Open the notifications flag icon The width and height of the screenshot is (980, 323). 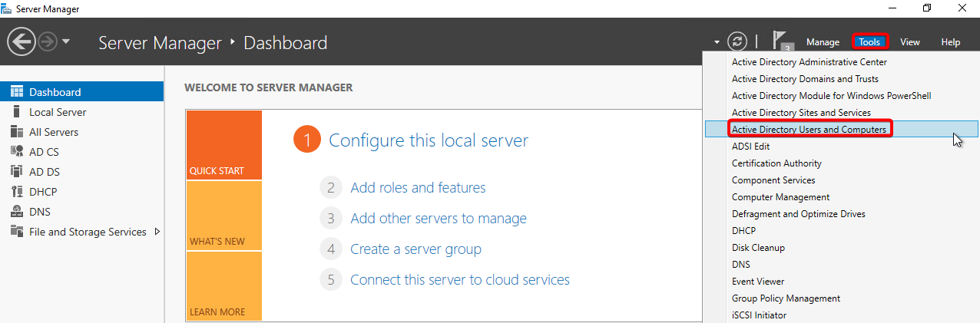(781, 41)
